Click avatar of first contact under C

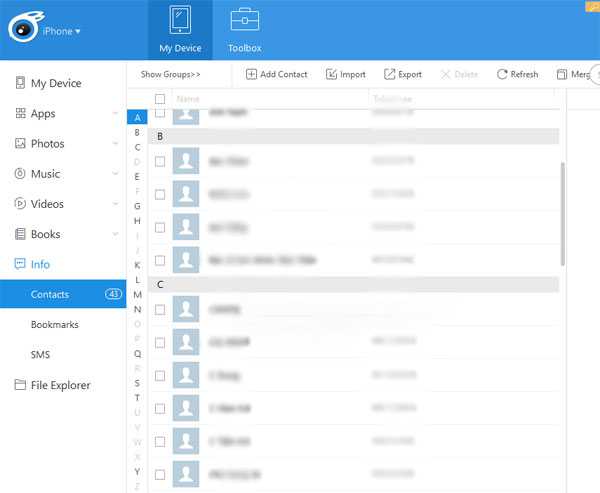(x=186, y=309)
